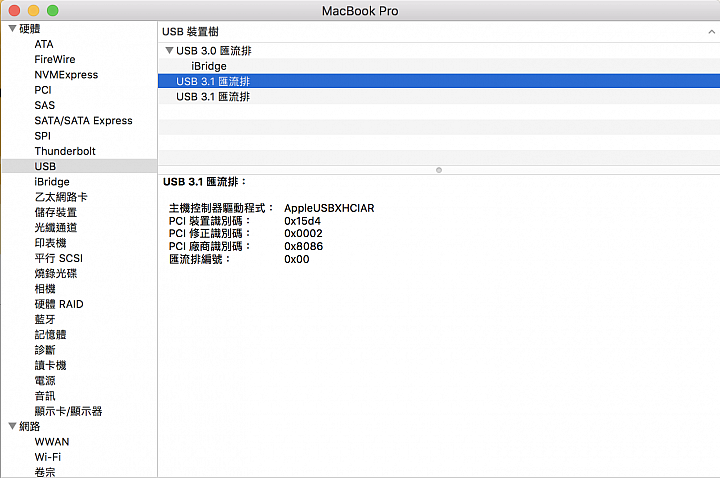The height and width of the screenshot is (478, 720).
Task: Select Thunderbolt in the sidebar
Action: click(65, 151)
